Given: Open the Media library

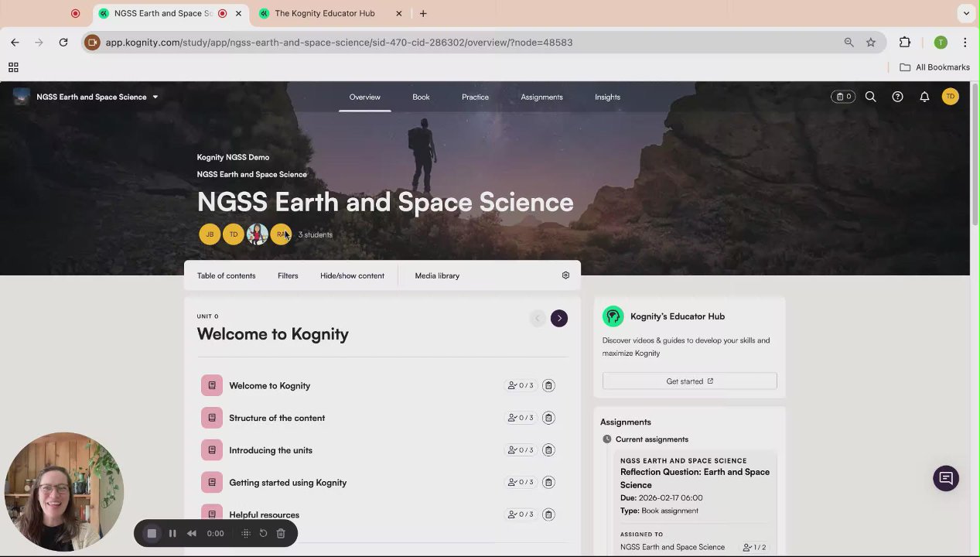Looking at the screenshot, I should tap(437, 275).
